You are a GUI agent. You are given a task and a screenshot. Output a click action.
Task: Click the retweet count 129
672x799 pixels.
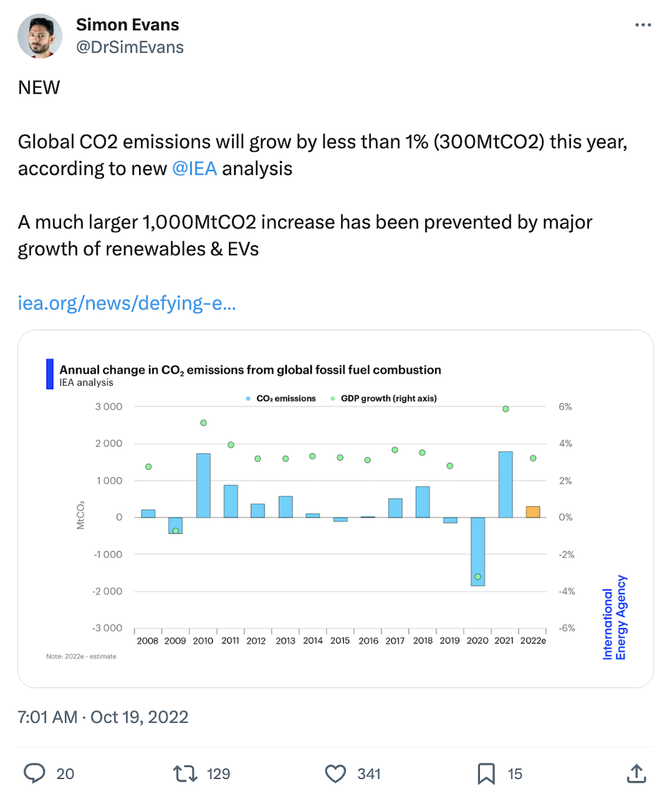(x=219, y=774)
